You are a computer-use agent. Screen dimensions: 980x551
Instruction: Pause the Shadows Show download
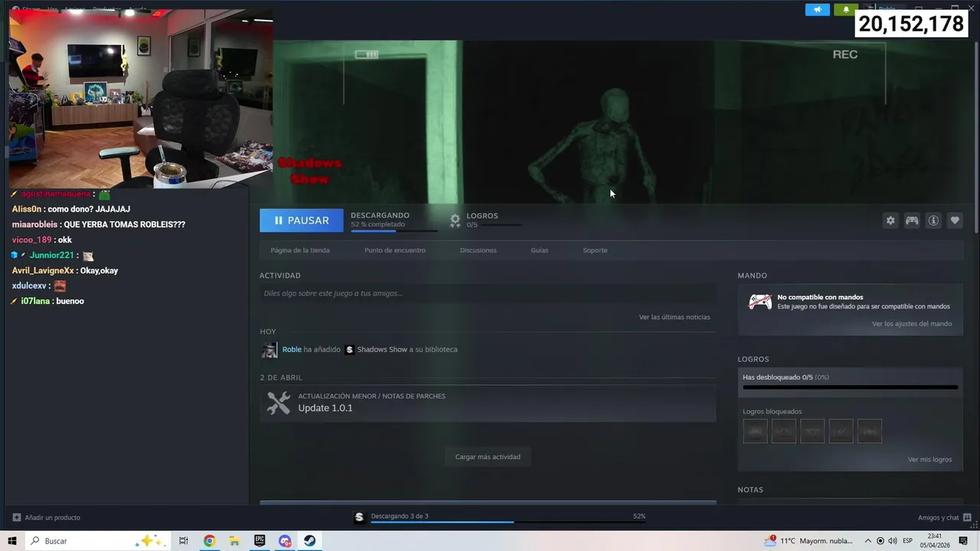[x=302, y=220]
